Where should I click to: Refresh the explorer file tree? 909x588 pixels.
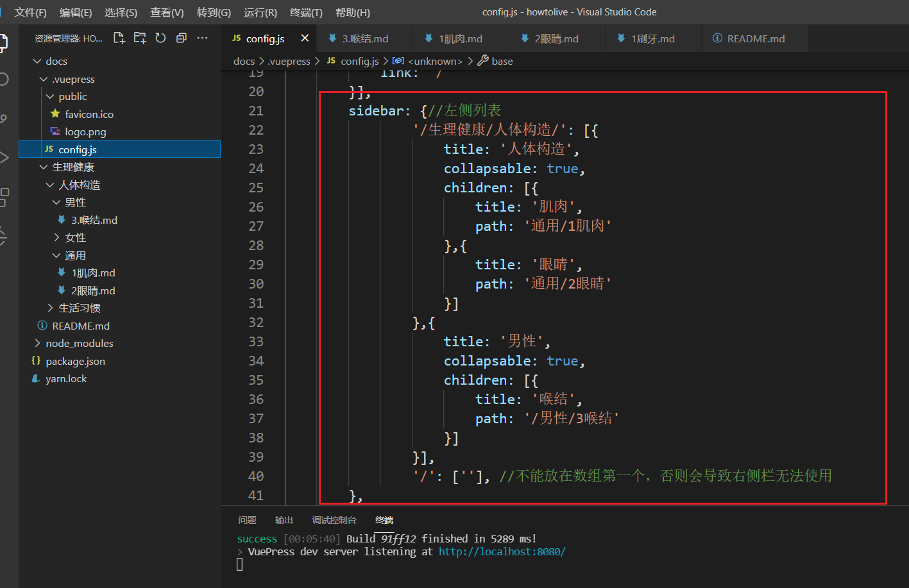click(160, 38)
